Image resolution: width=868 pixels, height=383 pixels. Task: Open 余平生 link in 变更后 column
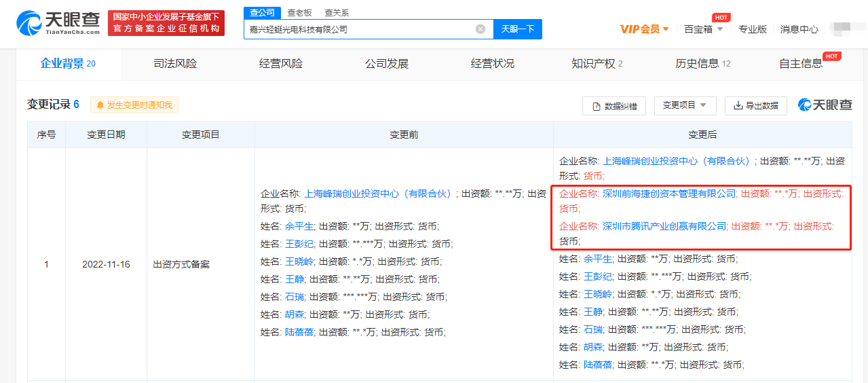click(598, 259)
